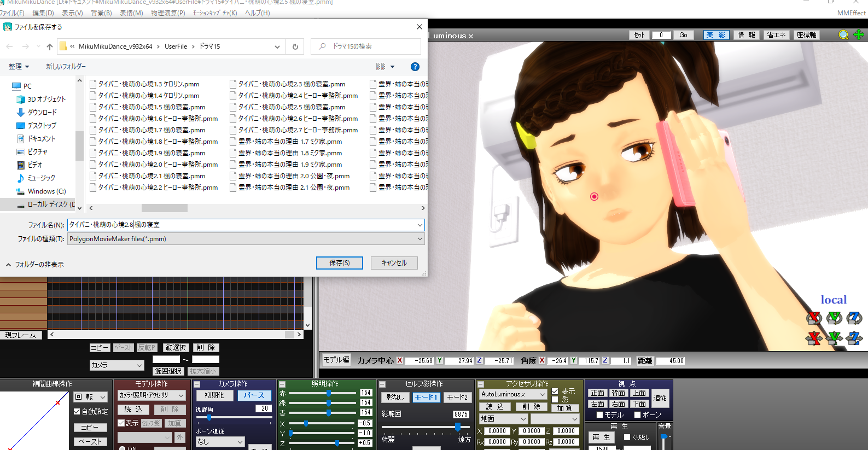
Task: Open the file name history dropdown
Action: tap(420, 225)
